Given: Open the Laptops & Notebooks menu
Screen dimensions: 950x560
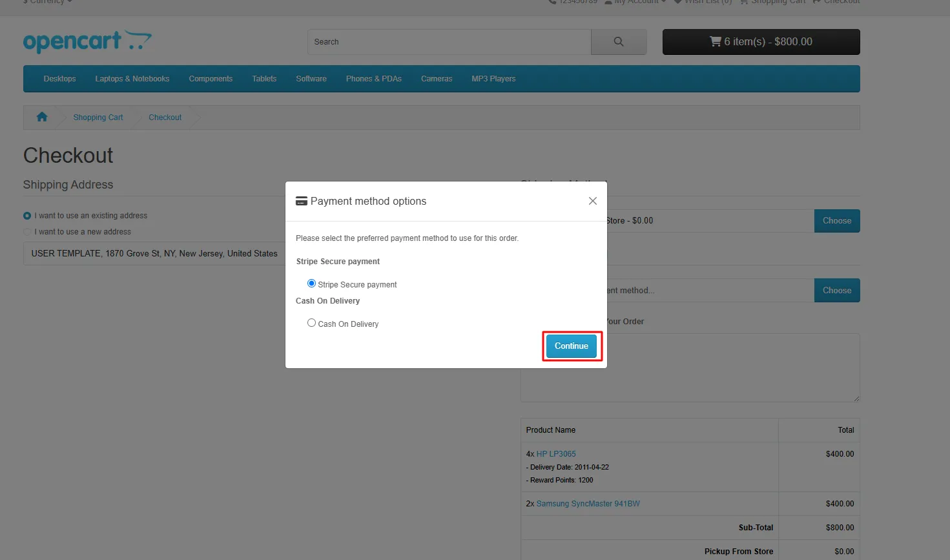Looking at the screenshot, I should (x=132, y=79).
